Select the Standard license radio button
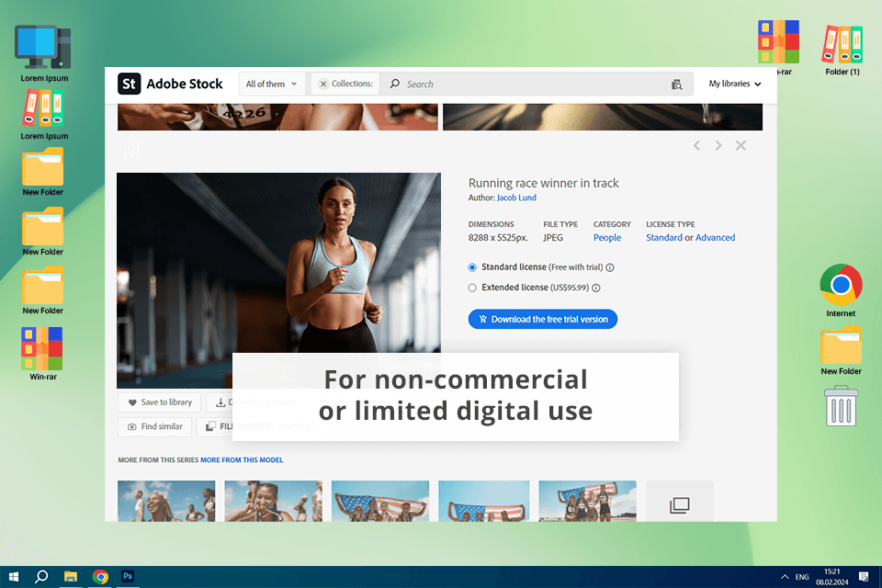This screenshot has width=882, height=588. 472,267
